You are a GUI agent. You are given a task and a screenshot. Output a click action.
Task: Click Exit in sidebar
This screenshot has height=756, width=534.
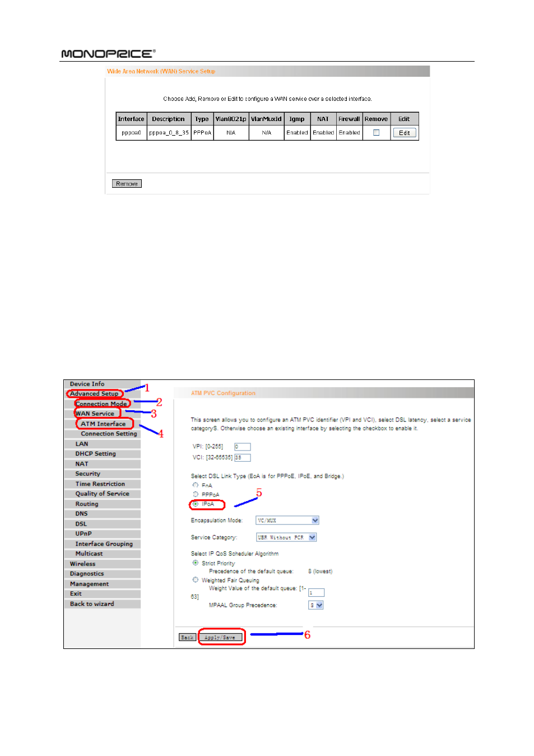(x=76, y=594)
